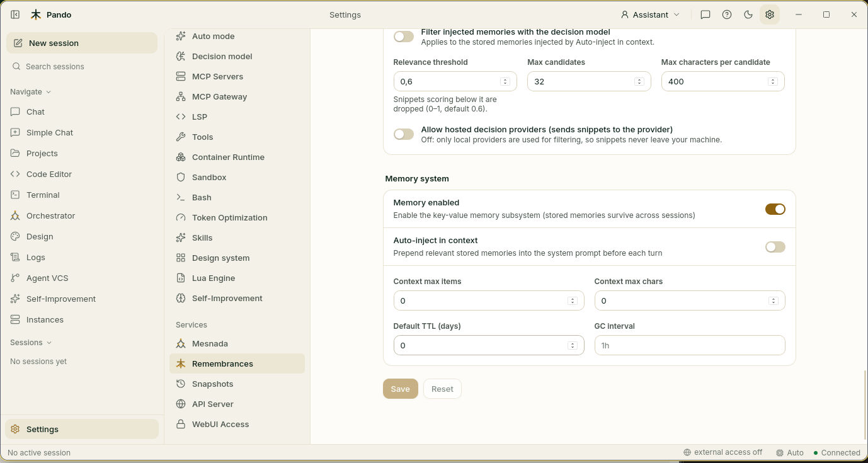Open the API Server settings
868x463 pixels.
click(x=237, y=404)
